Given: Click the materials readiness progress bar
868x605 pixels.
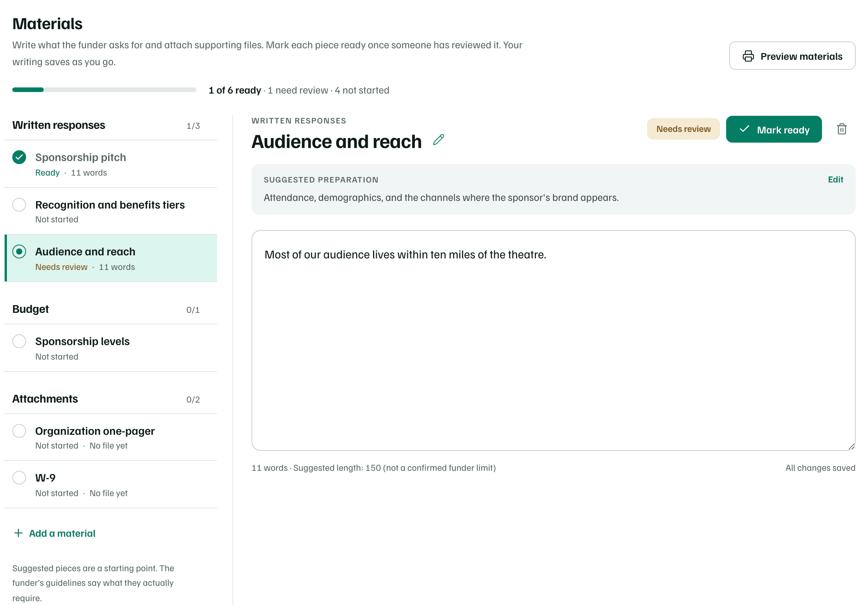Looking at the screenshot, I should 104,90.
